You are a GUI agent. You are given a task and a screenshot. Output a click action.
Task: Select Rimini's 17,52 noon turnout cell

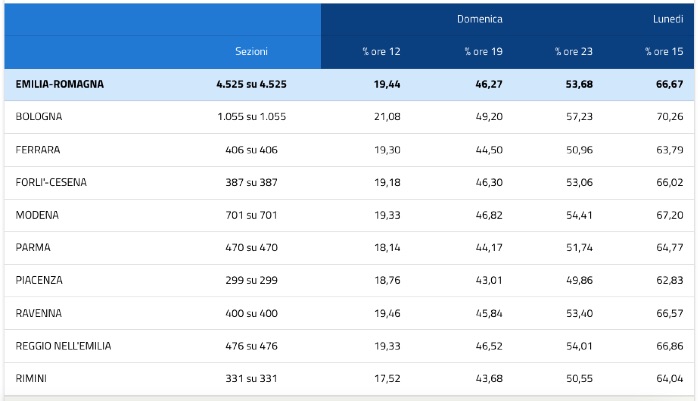coord(386,379)
